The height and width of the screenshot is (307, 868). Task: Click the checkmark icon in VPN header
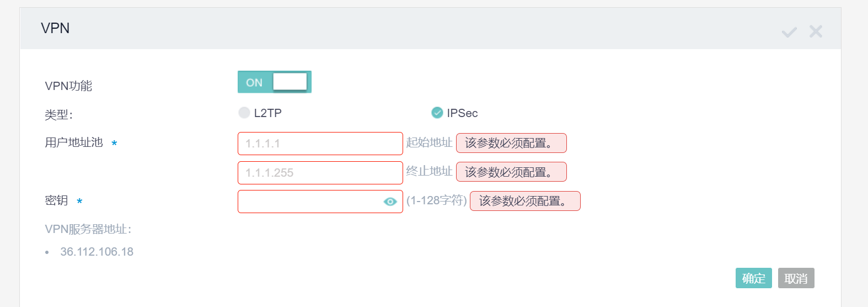(x=789, y=32)
